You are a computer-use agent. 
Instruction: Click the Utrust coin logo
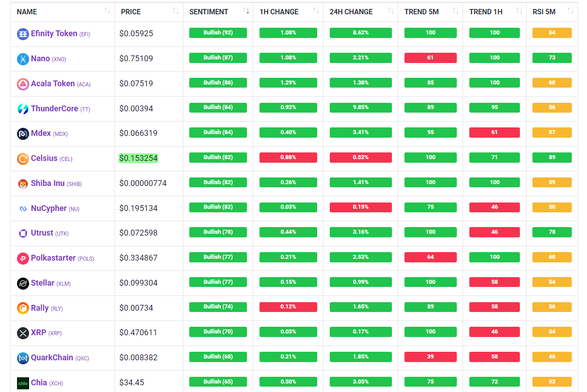[x=23, y=233]
